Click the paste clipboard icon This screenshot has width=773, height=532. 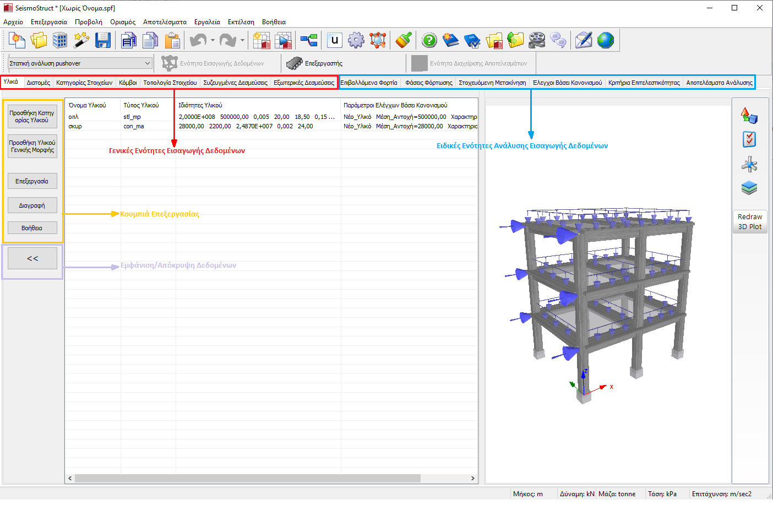(x=172, y=40)
